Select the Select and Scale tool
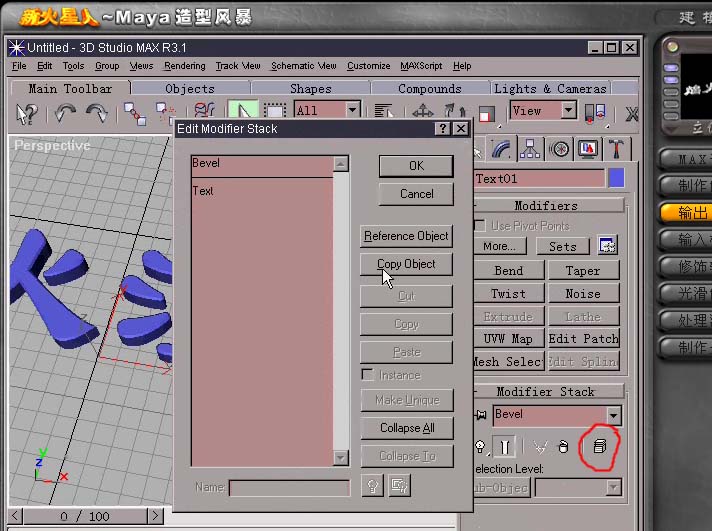712x531 pixels. point(486,114)
